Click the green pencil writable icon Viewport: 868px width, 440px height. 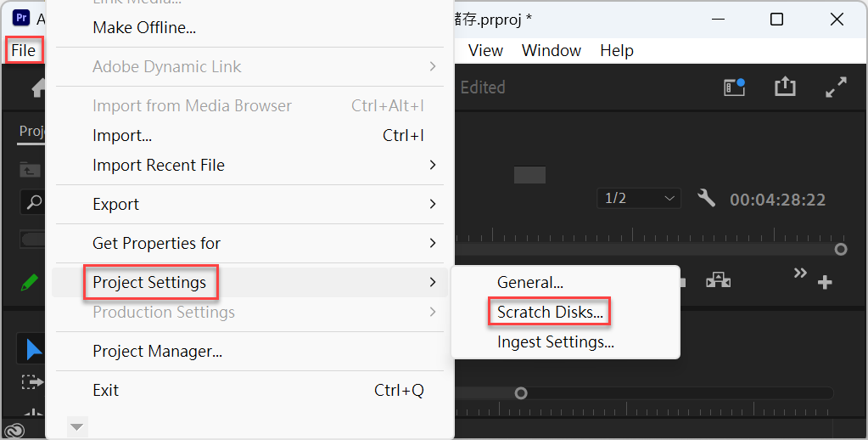[x=30, y=283]
